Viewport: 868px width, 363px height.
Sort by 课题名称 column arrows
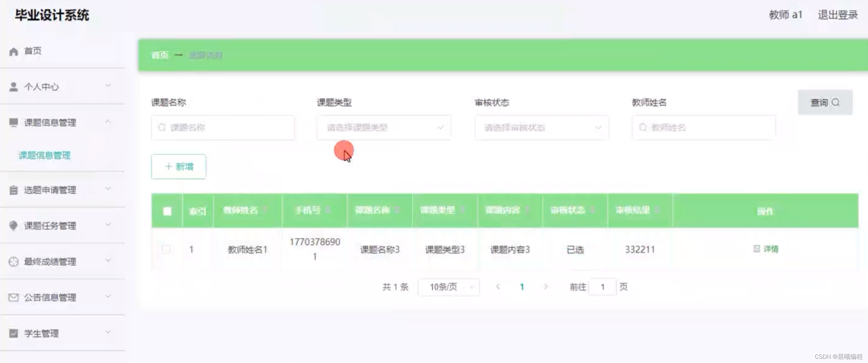397,210
